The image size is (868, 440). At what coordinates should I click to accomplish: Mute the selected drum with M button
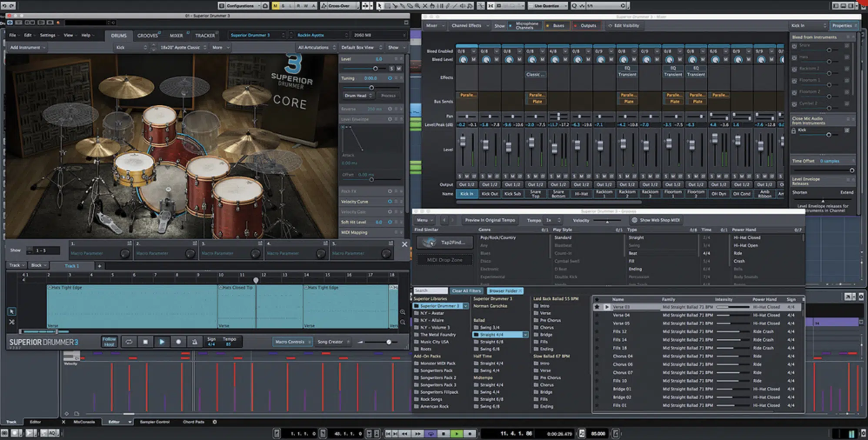pyautogui.click(x=399, y=69)
